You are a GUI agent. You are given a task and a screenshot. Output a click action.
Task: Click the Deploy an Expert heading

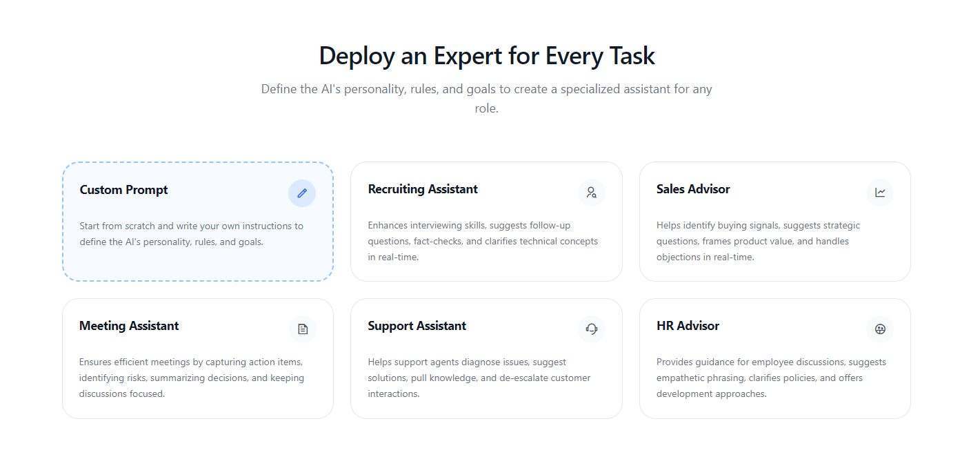point(487,55)
